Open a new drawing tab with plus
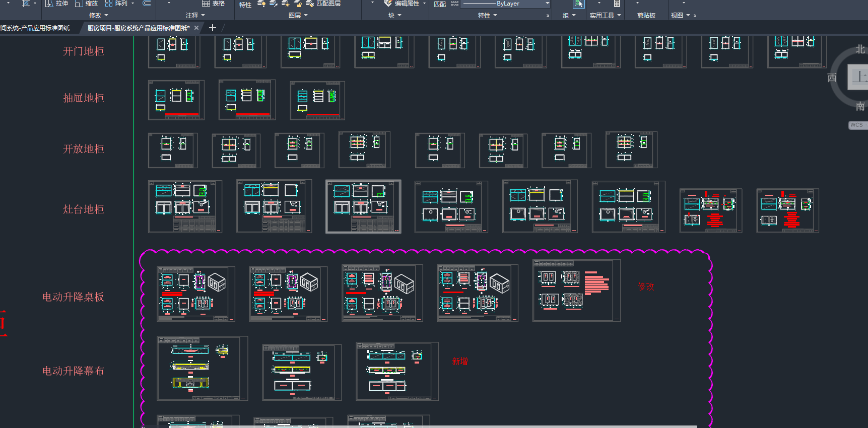The width and height of the screenshot is (868, 428). pos(212,28)
